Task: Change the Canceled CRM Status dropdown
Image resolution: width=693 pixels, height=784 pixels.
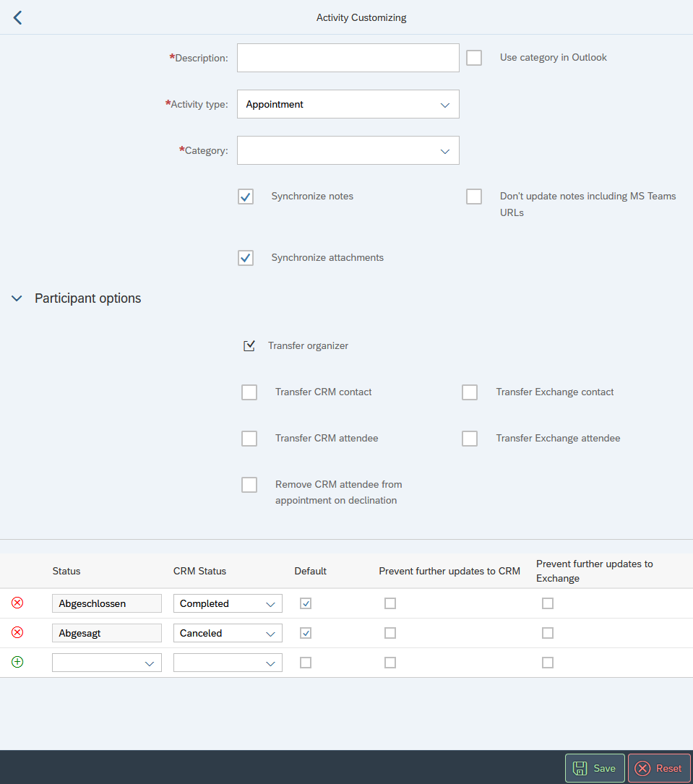Action: [x=228, y=633]
